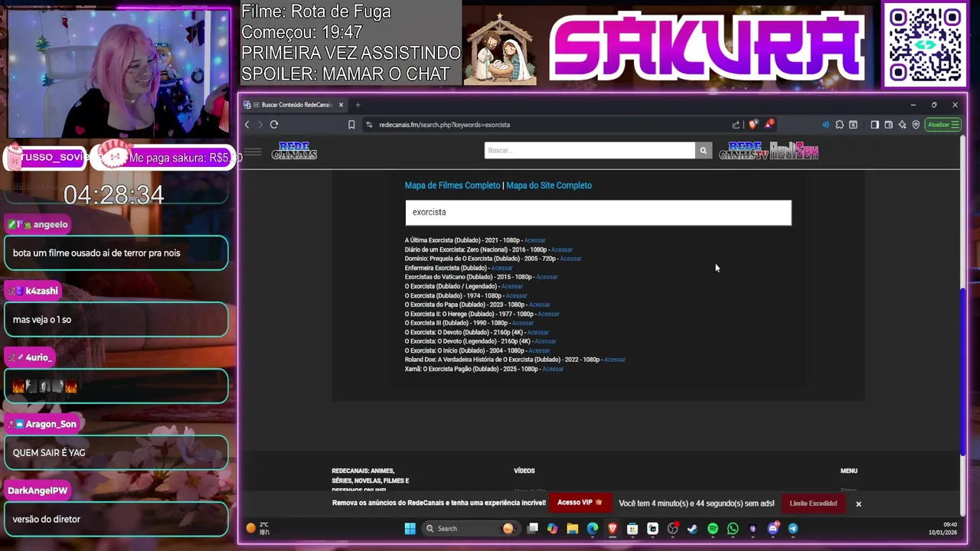Open the Mapa de Filmes Completo link
Viewport: 980px width, 551px height.
coord(452,185)
